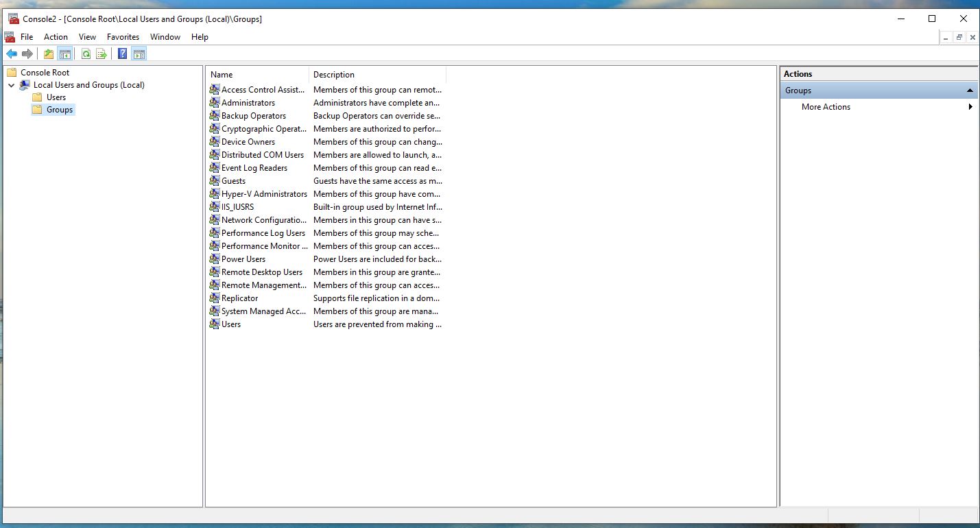Click the Back arrow in toolbar
The image size is (980, 528).
(12, 54)
